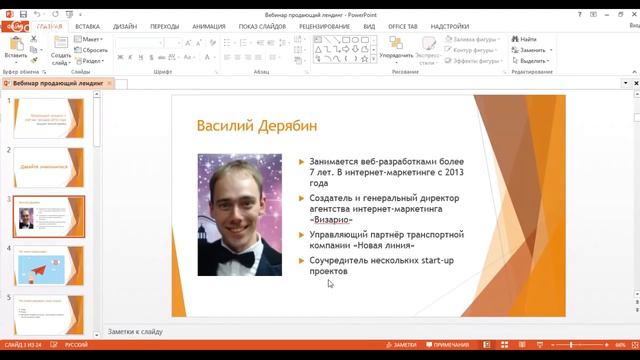Switch to slide sorter view icon
Viewport: 640px width, 360px height.
(x=504, y=345)
